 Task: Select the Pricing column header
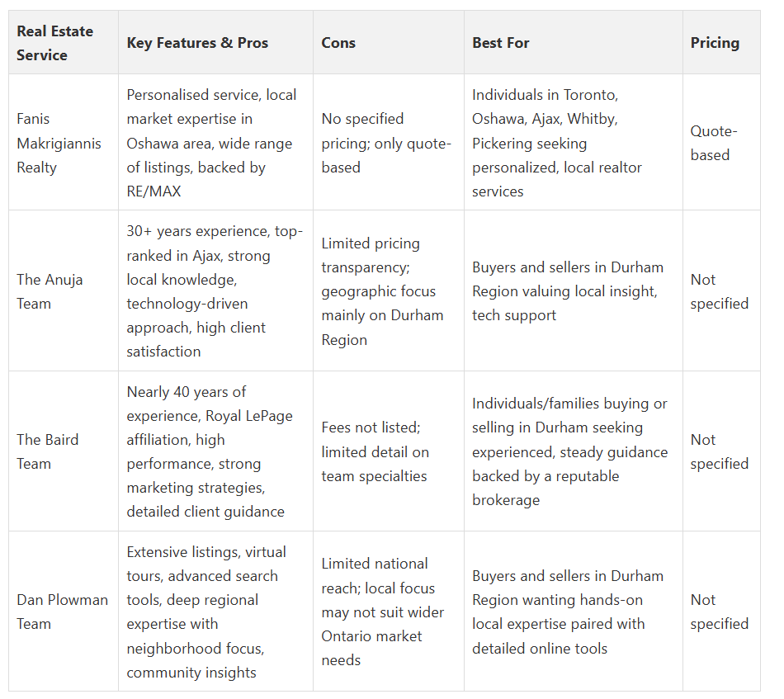pyautogui.click(x=715, y=43)
